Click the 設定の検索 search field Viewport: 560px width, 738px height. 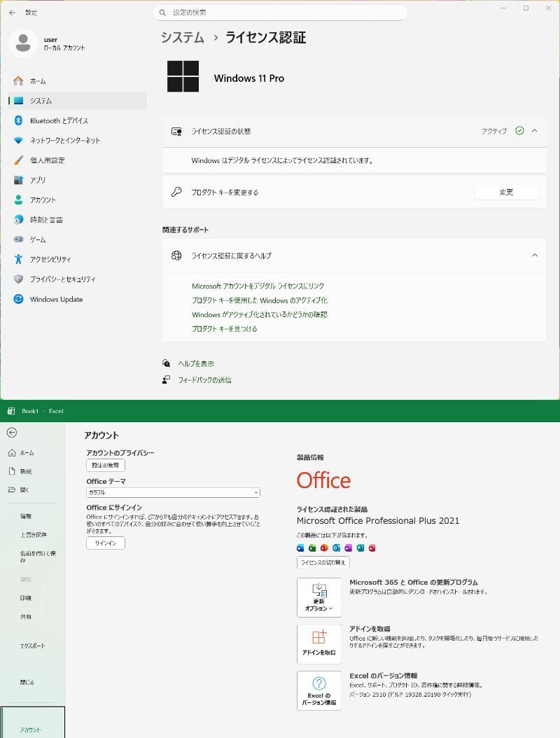click(x=280, y=13)
